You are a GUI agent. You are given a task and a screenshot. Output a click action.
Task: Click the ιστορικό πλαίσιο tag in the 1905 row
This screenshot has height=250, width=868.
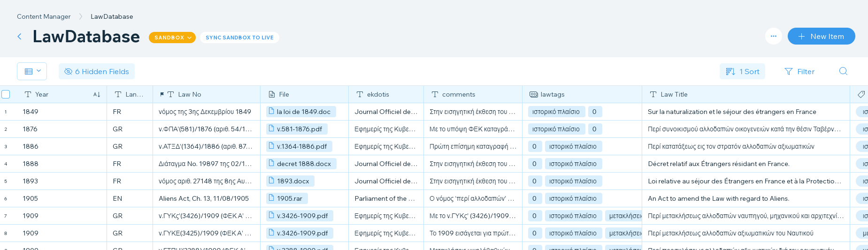tap(573, 198)
